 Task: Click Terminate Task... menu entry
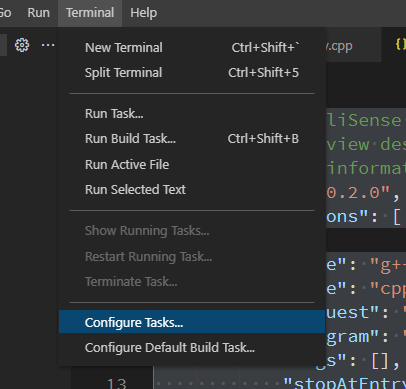pyautogui.click(x=192, y=282)
